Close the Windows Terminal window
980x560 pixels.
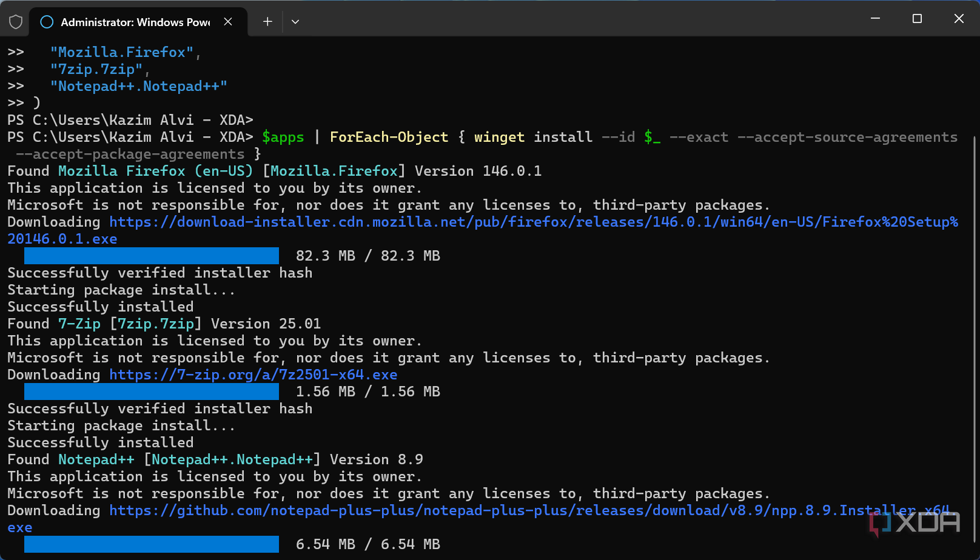click(x=959, y=19)
